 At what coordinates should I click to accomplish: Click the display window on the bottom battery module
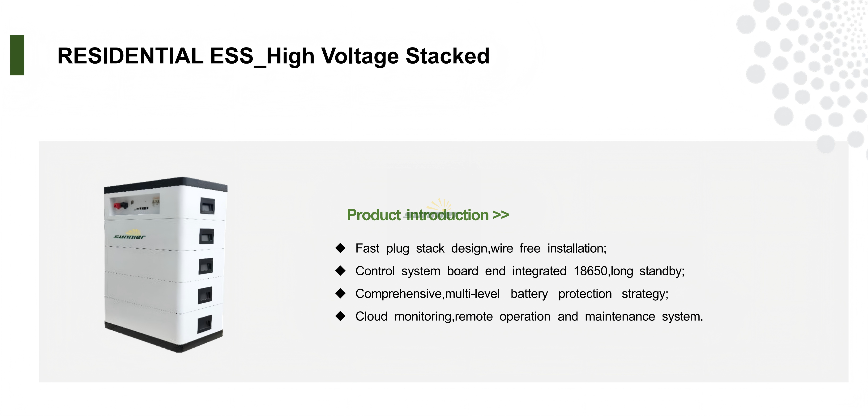(x=205, y=324)
